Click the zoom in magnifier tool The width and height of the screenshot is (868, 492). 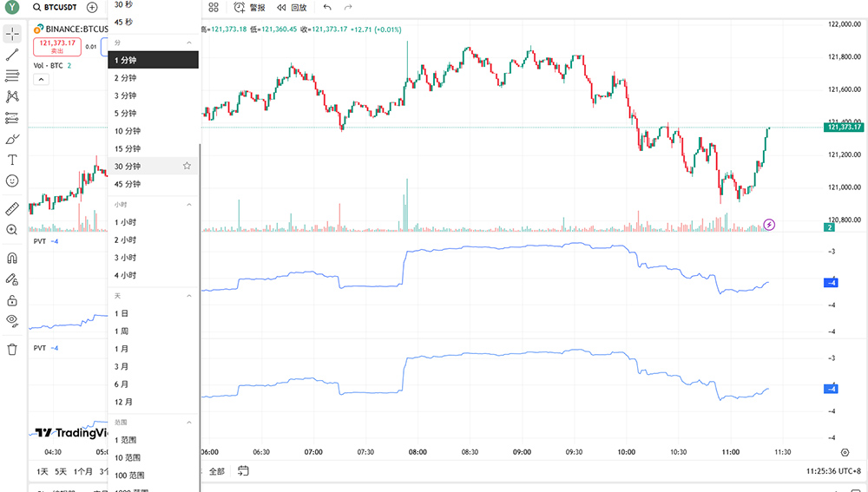pyautogui.click(x=12, y=230)
